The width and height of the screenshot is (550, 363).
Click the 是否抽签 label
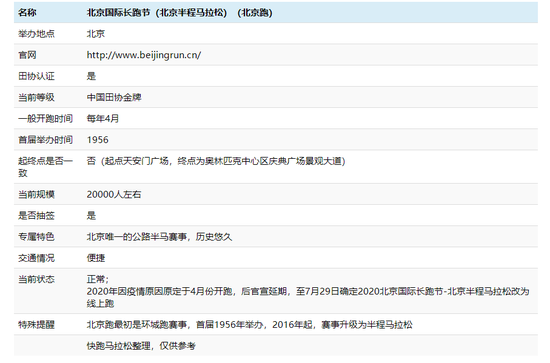tap(36, 215)
